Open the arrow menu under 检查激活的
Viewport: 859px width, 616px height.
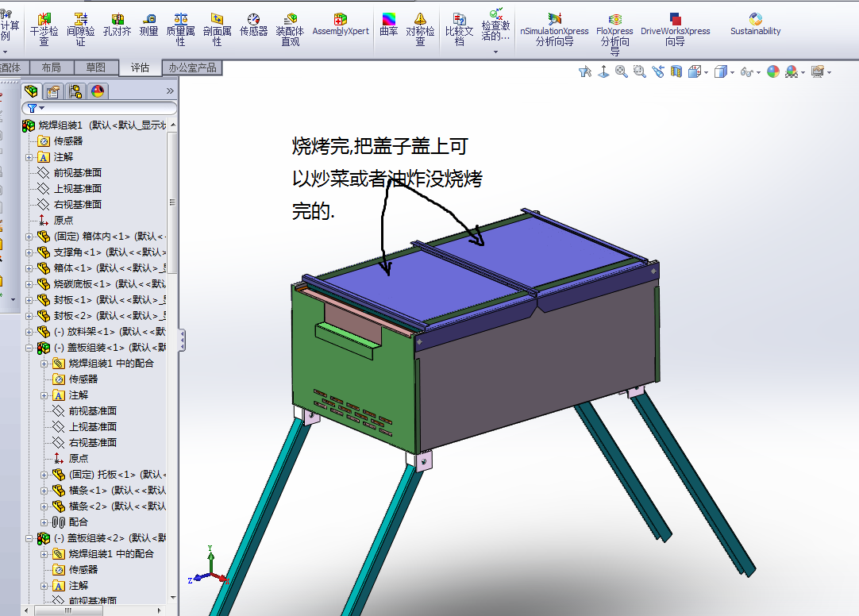[x=495, y=52]
